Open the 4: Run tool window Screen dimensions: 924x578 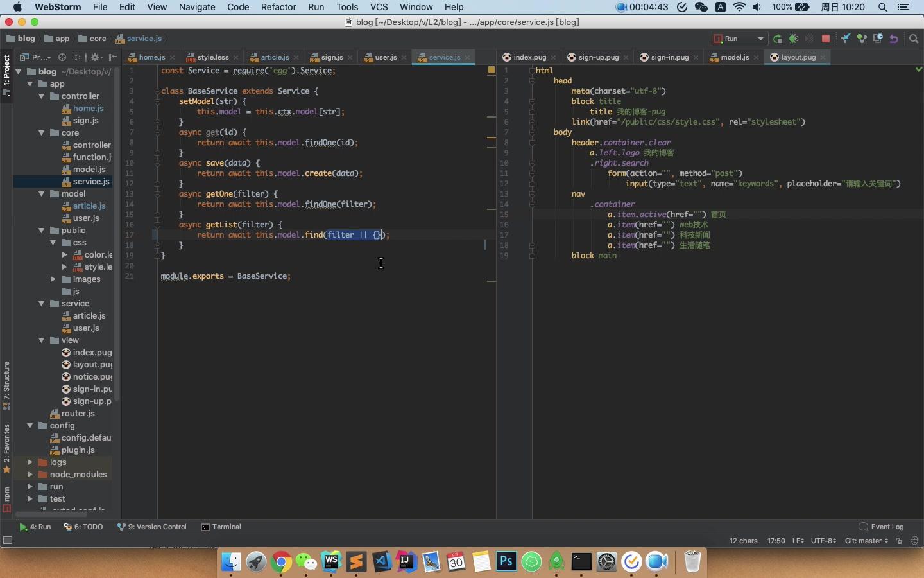point(35,527)
